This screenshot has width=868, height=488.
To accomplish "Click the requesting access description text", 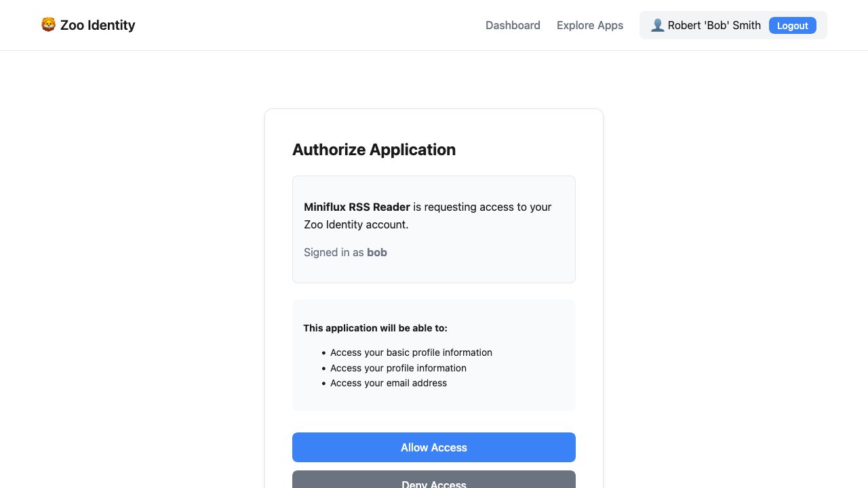I will (x=427, y=216).
